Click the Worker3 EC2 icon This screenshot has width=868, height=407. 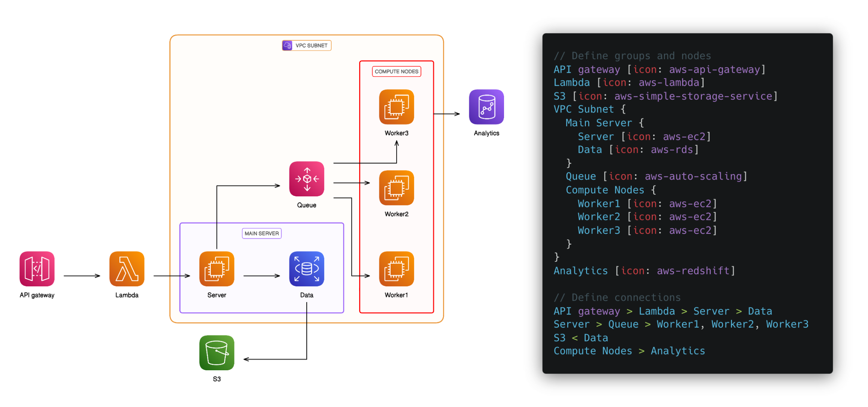[x=396, y=107]
